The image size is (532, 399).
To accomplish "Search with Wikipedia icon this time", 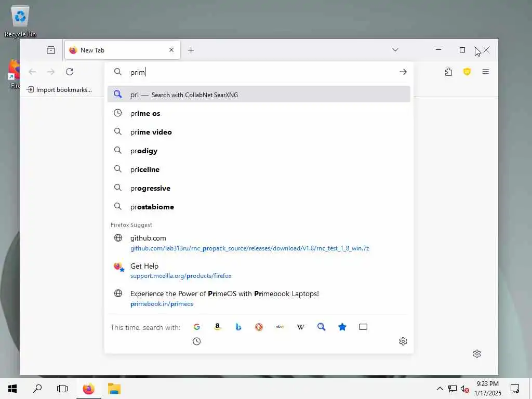I will (301, 327).
